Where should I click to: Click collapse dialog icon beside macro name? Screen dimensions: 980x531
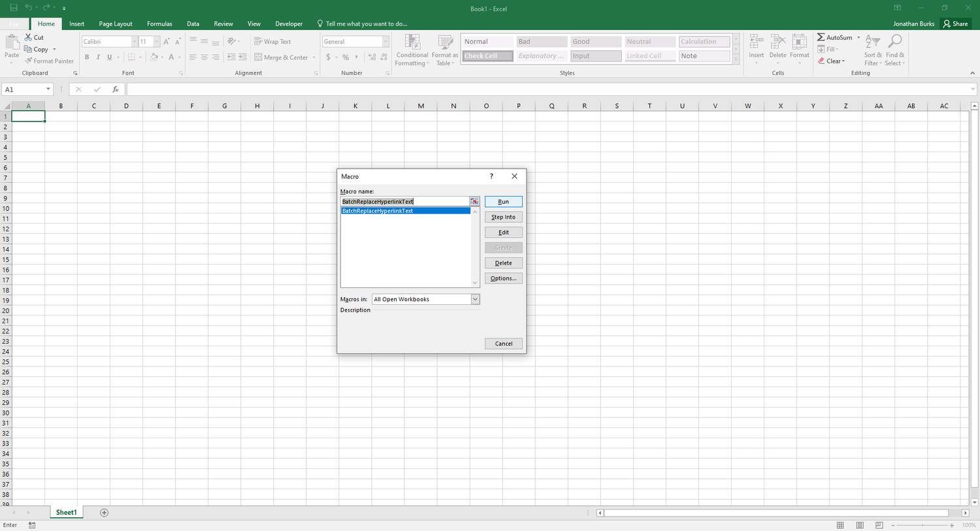(474, 201)
